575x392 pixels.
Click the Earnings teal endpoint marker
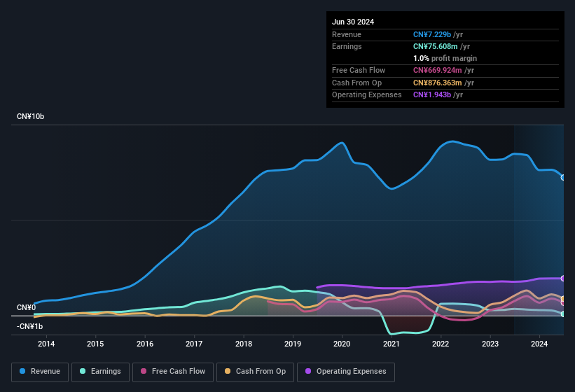tap(563, 314)
